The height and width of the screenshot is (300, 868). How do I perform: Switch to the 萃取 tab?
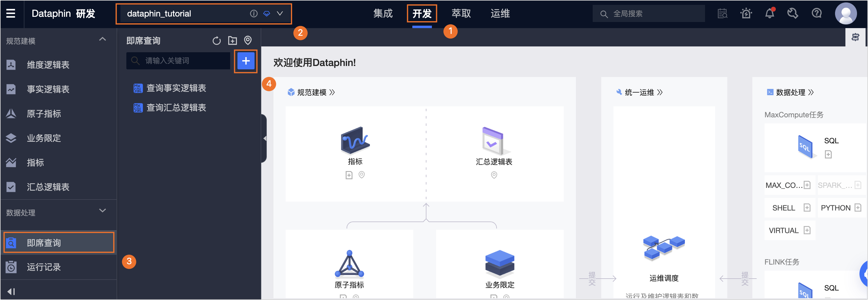(461, 13)
